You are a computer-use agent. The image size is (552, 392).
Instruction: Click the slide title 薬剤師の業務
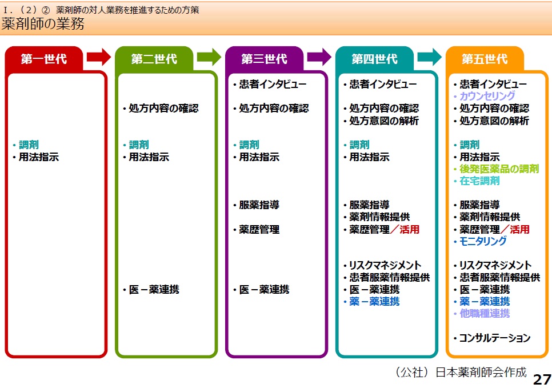pyautogui.click(x=43, y=24)
